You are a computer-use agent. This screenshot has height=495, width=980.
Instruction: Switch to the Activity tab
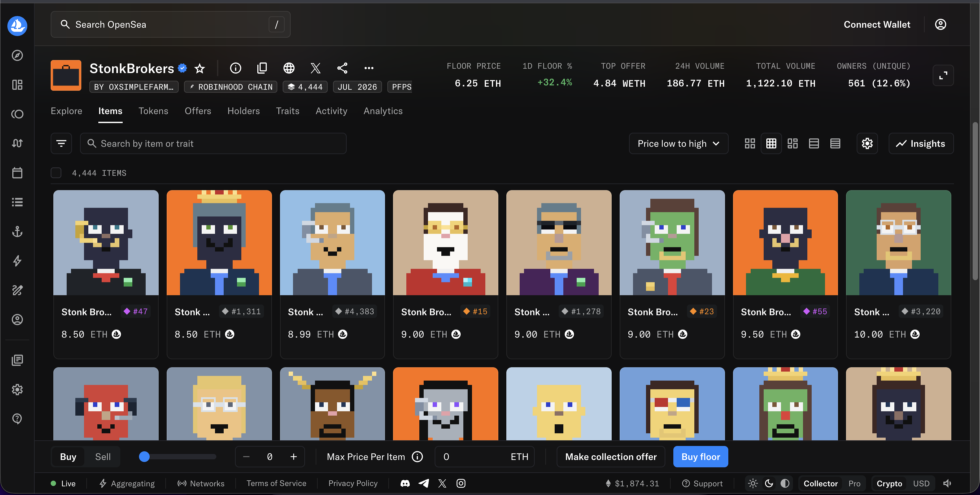coord(331,111)
